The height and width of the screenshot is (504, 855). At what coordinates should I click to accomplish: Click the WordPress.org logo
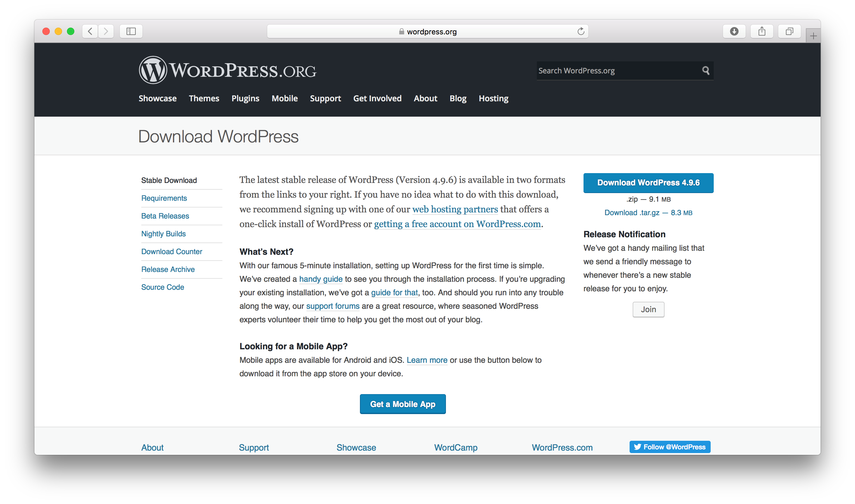[227, 70]
